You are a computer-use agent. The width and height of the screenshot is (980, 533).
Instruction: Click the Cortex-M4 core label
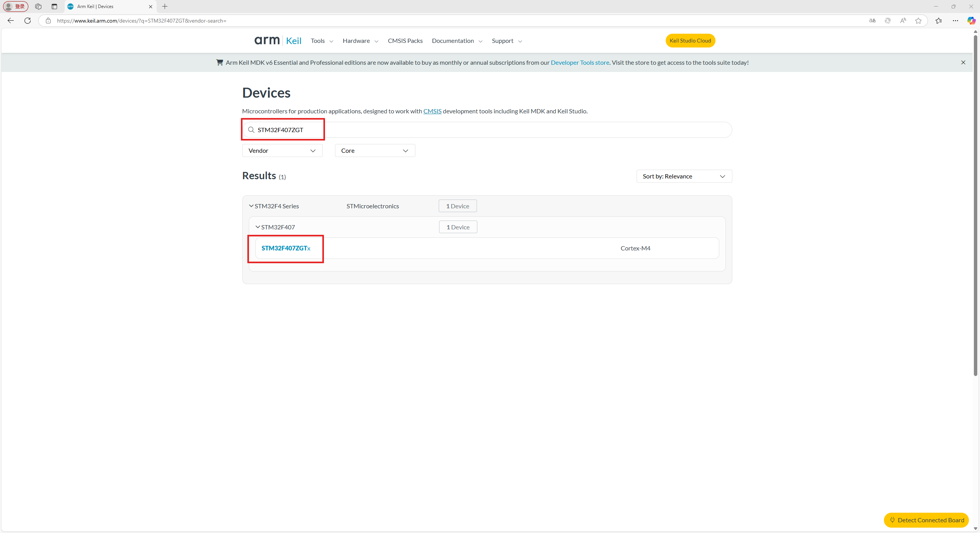[x=635, y=248]
